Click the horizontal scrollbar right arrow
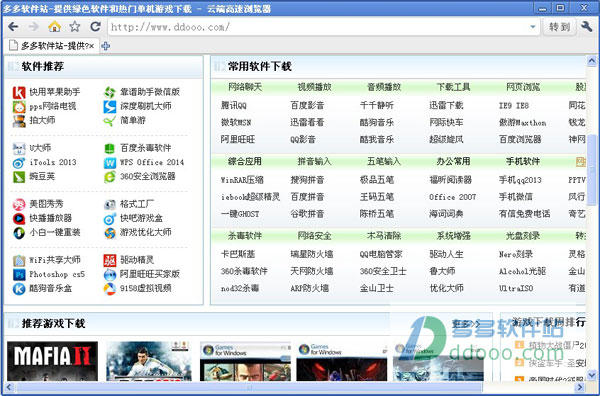The image size is (600, 396). [x=580, y=387]
